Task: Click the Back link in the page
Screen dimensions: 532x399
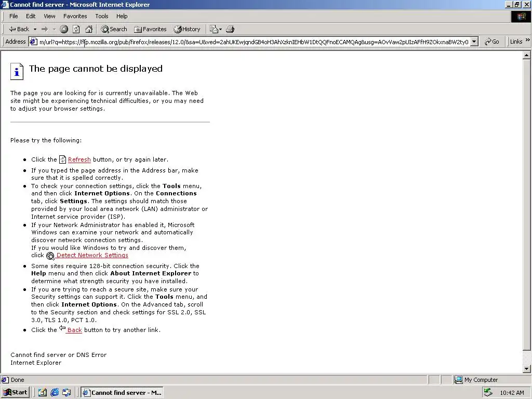Action: coord(74,330)
